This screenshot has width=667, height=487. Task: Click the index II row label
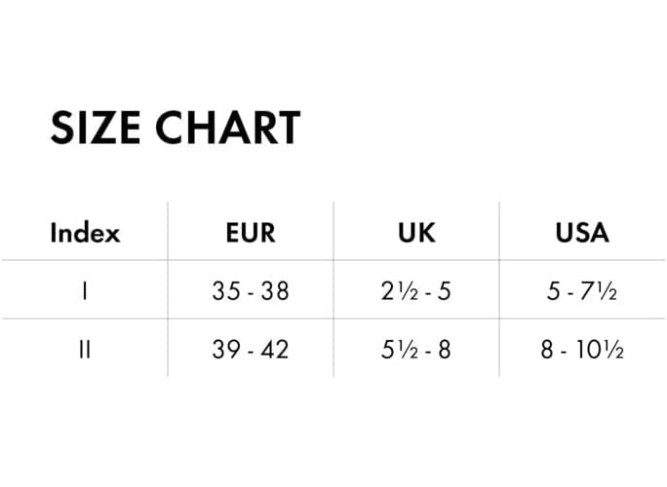[x=85, y=350]
